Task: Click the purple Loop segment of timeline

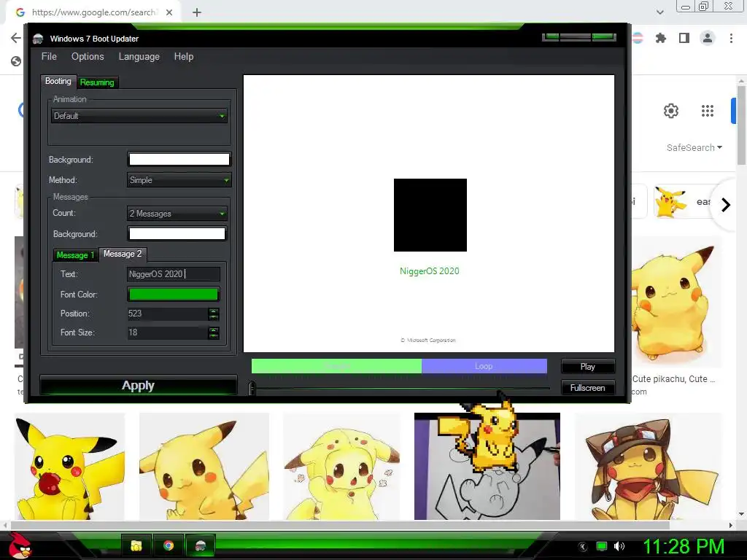Action: (484, 366)
